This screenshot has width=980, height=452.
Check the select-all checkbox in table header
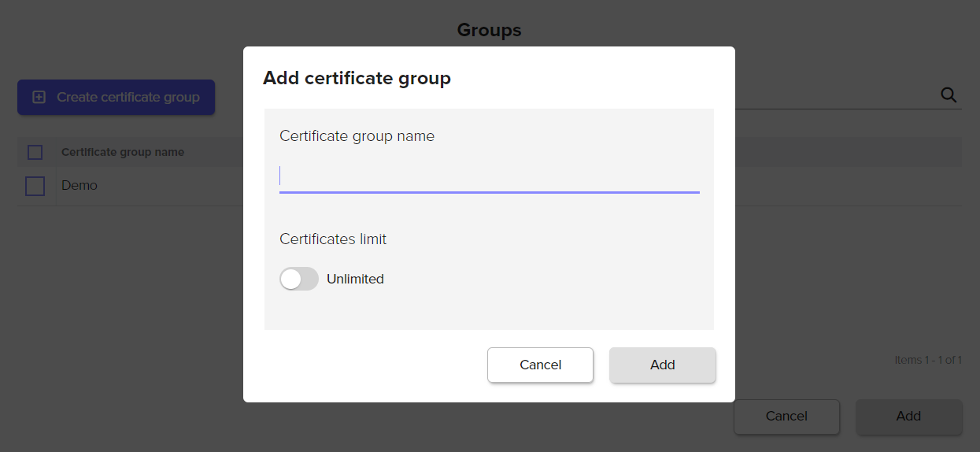pyautogui.click(x=35, y=152)
